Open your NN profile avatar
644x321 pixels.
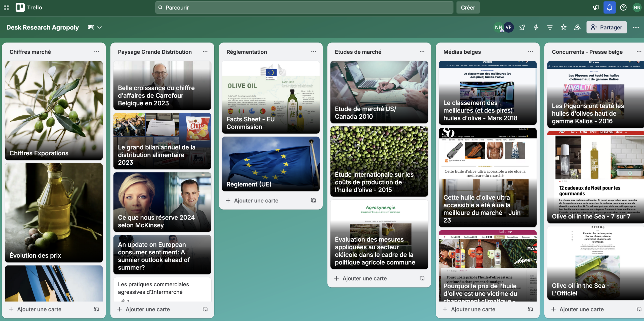pyautogui.click(x=637, y=7)
